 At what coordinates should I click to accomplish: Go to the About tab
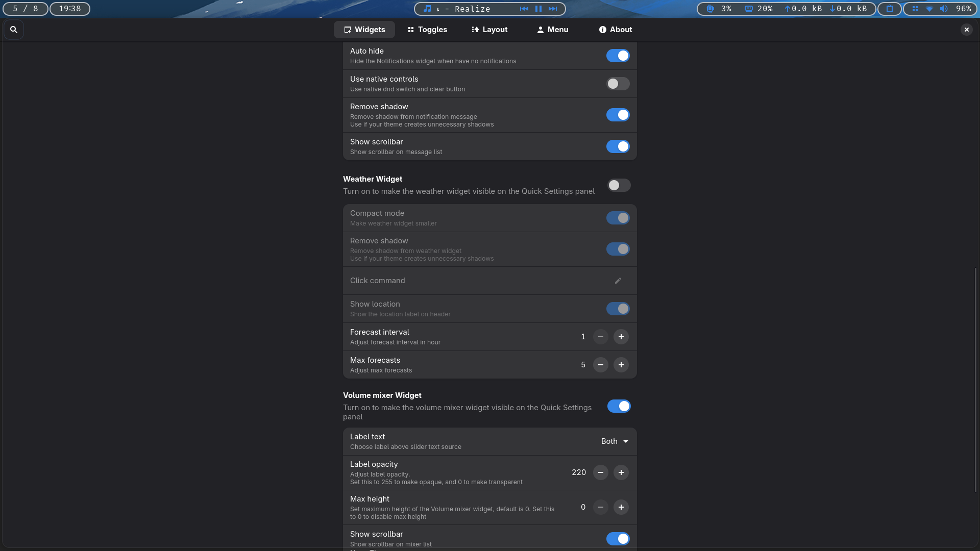coord(615,30)
